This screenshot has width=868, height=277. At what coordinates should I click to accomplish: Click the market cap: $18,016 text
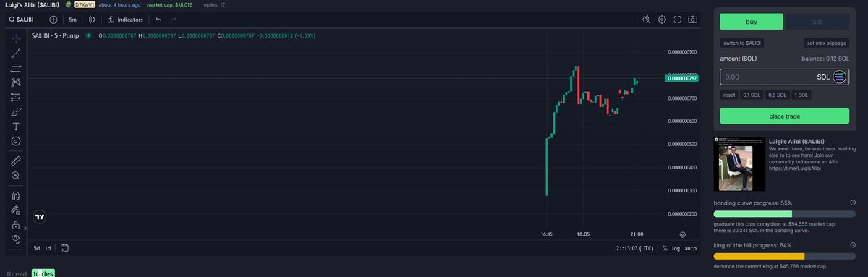(169, 4)
